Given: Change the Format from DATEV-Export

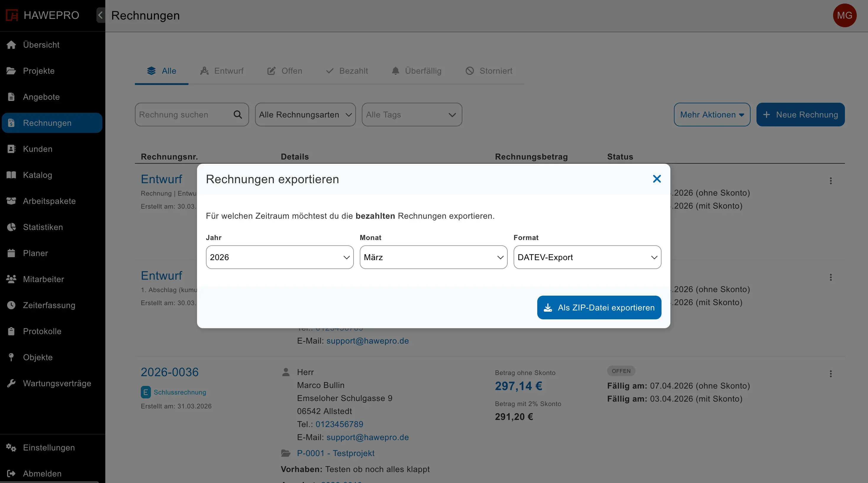Looking at the screenshot, I should (x=587, y=257).
